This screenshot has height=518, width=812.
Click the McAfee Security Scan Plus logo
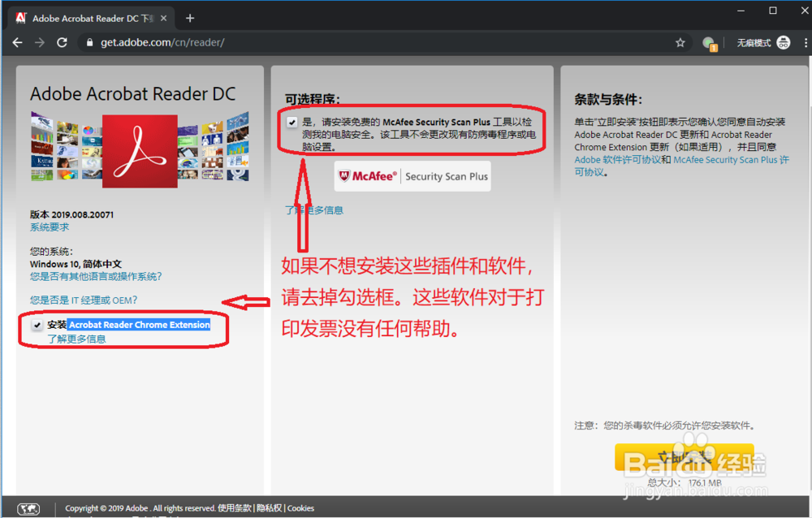(x=412, y=176)
